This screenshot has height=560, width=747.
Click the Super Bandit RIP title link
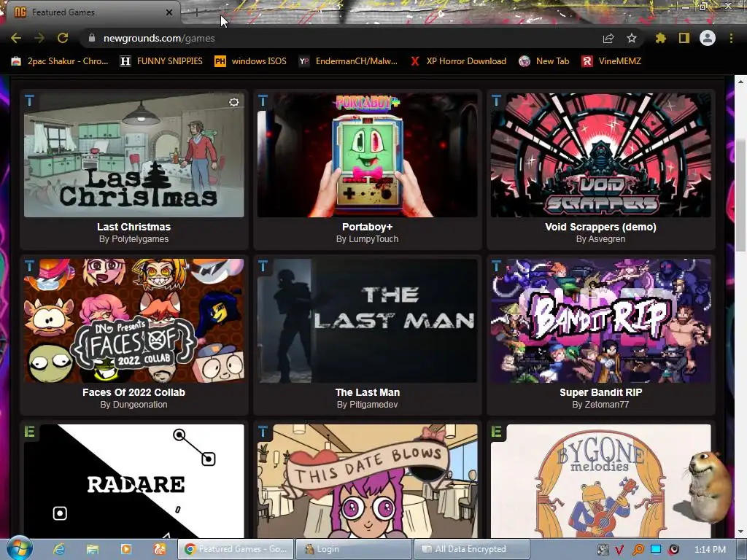click(x=601, y=392)
